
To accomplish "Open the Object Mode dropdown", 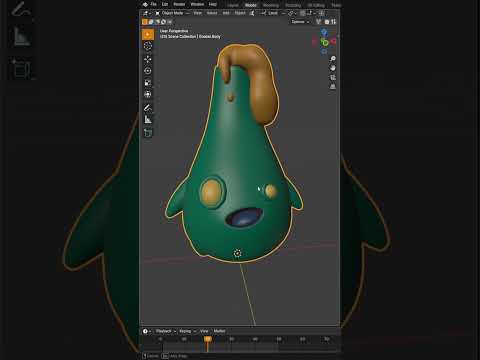I will click(172, 13).
